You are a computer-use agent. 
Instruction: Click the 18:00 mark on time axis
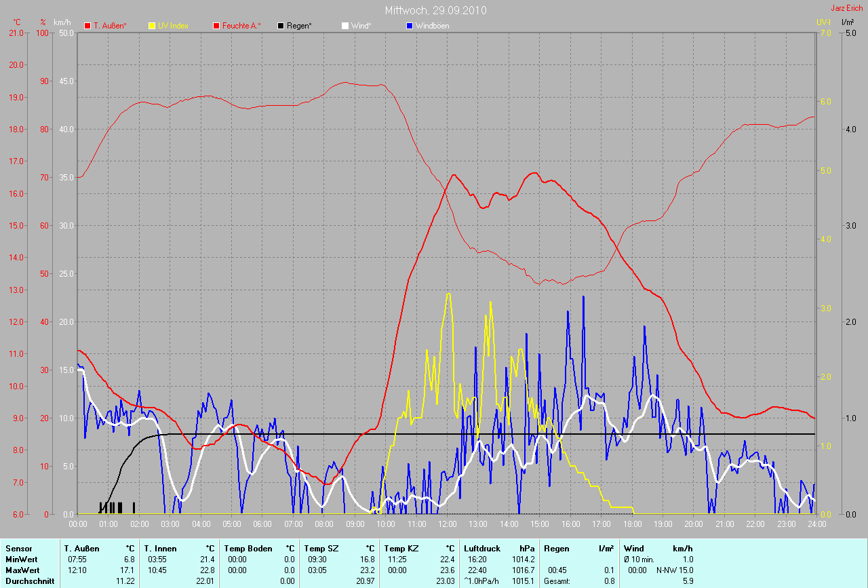click(632, 524)
